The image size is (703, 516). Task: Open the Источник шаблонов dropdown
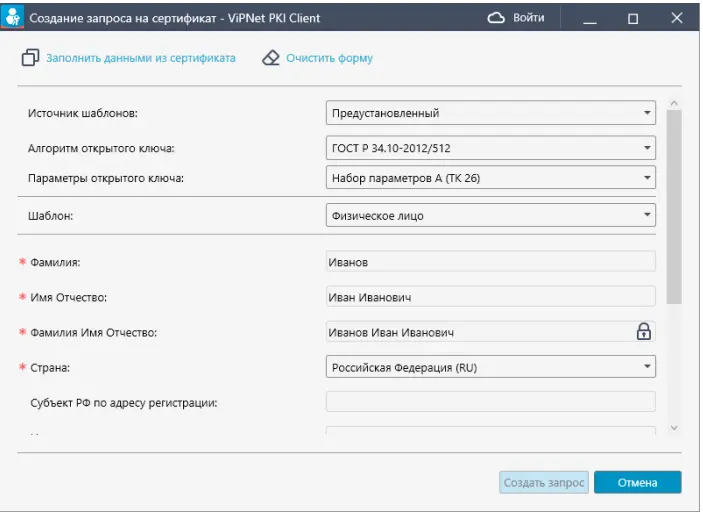click(x=491, y=113)
